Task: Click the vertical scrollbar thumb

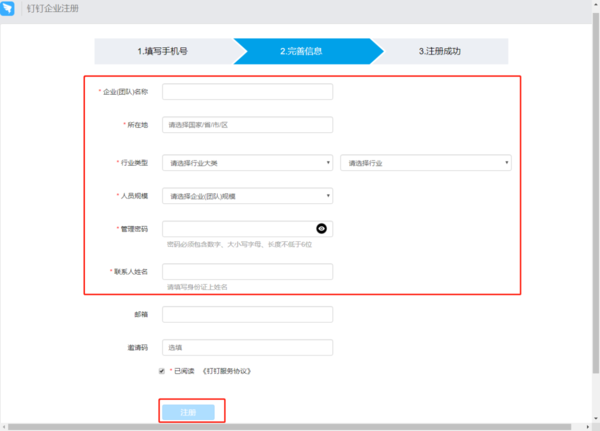Action: pyautogui.click(x=596, y=193)
